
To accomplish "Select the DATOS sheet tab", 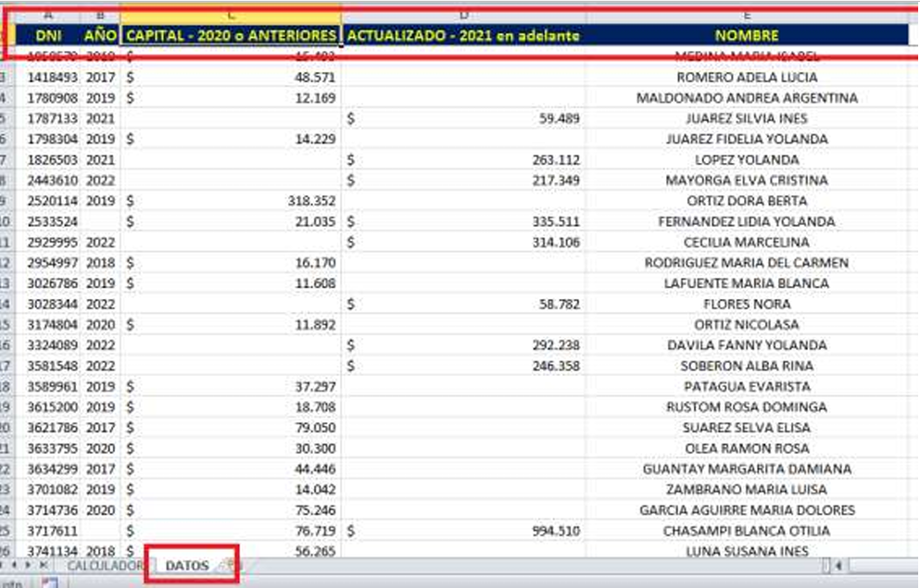I will click(x=186, y=565).
